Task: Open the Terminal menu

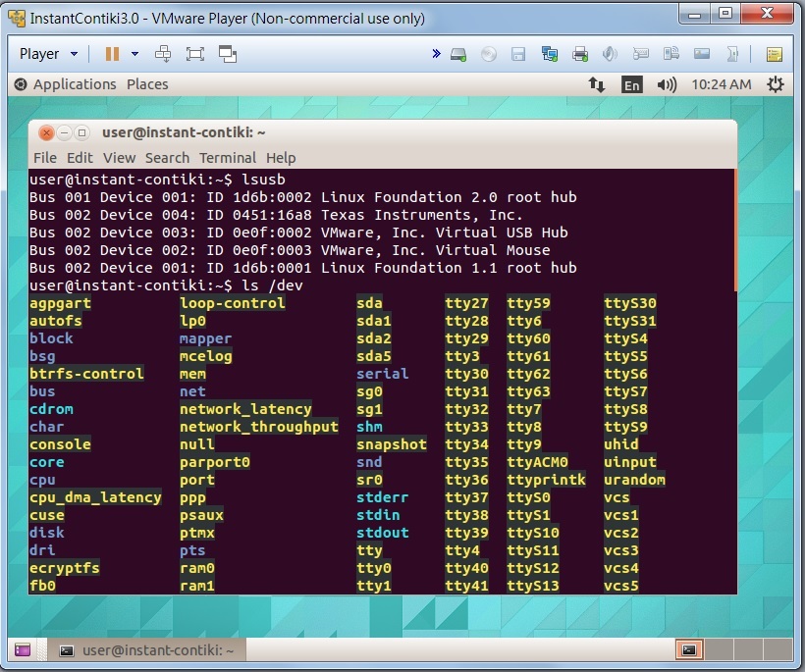Action: [x=228, y=158]
